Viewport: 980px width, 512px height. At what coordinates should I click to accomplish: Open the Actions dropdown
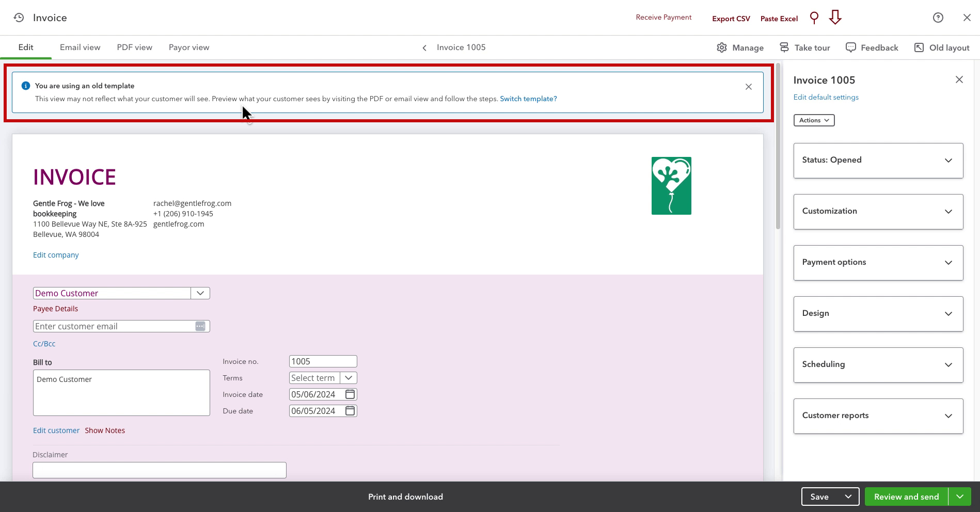pyautogui.click(x=814, y=120)
